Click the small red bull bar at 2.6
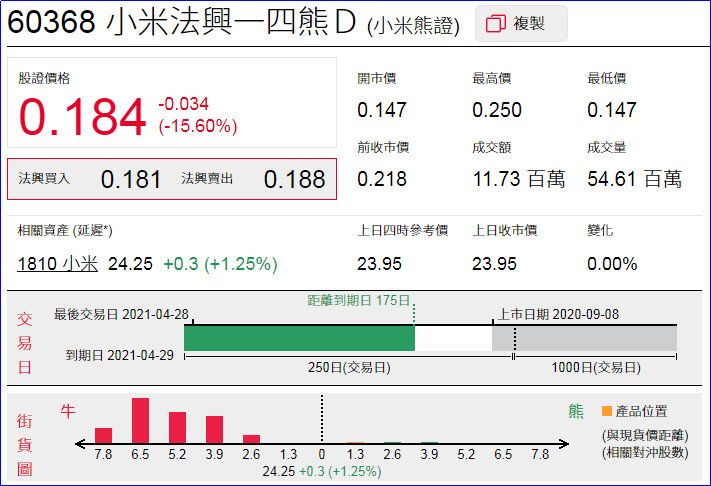 [x=251, y=439]
